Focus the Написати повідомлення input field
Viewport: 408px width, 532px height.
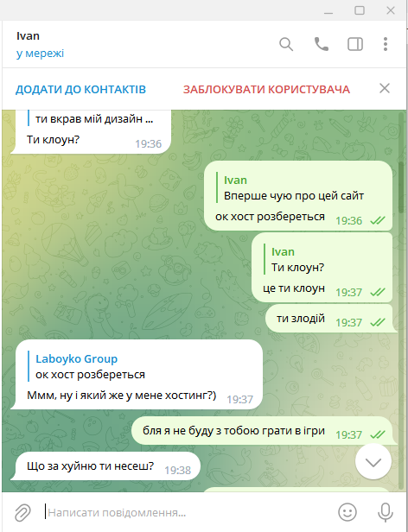coord(188,512)
